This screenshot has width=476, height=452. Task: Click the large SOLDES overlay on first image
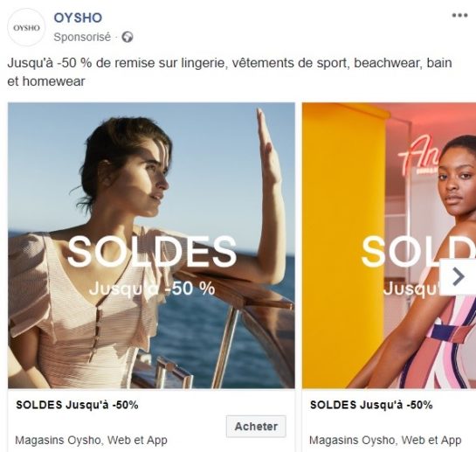tap(151, 252)
